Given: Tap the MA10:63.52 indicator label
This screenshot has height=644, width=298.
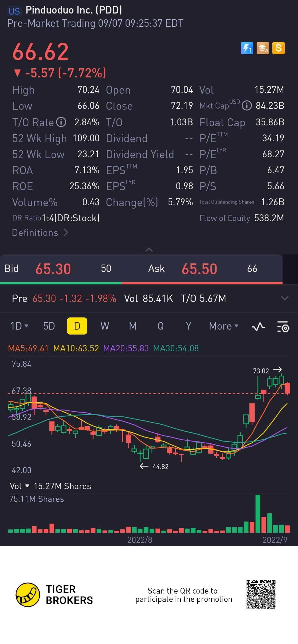Looking at the screenshot, I should pos(76,348).
